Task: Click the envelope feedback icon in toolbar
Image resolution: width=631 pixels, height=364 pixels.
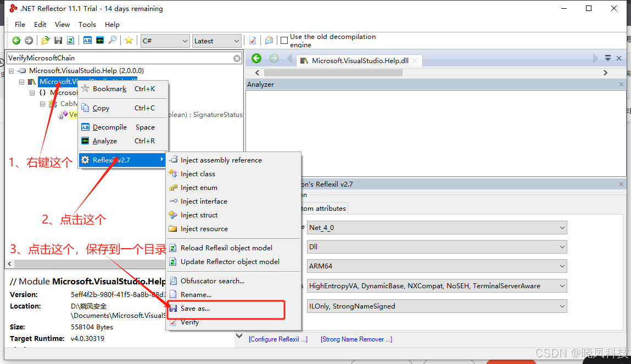Action: (x=269, y=40)
